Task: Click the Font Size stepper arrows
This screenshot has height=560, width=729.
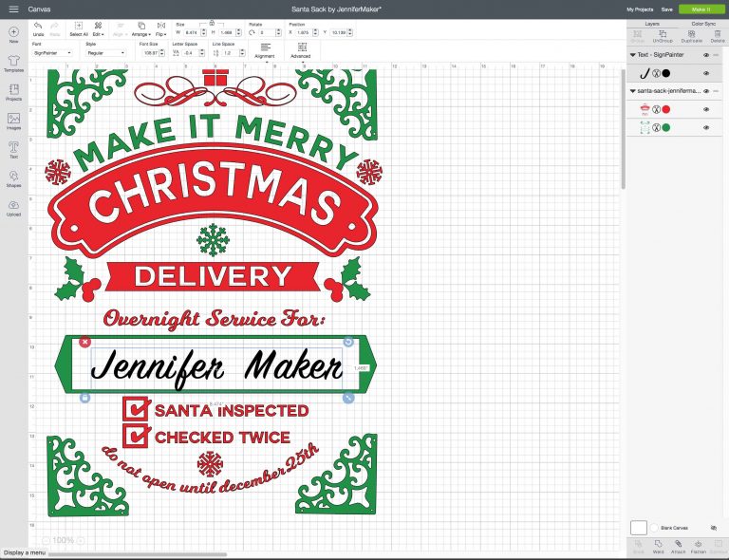Action: 162,53
